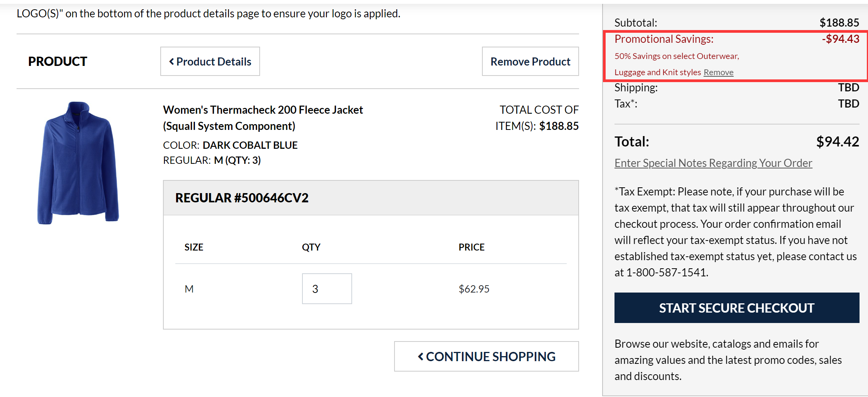This screenshot has width=868, height=397.
Task: Click the DARK COBALT BLUE color label
Action: click(250, 145)
